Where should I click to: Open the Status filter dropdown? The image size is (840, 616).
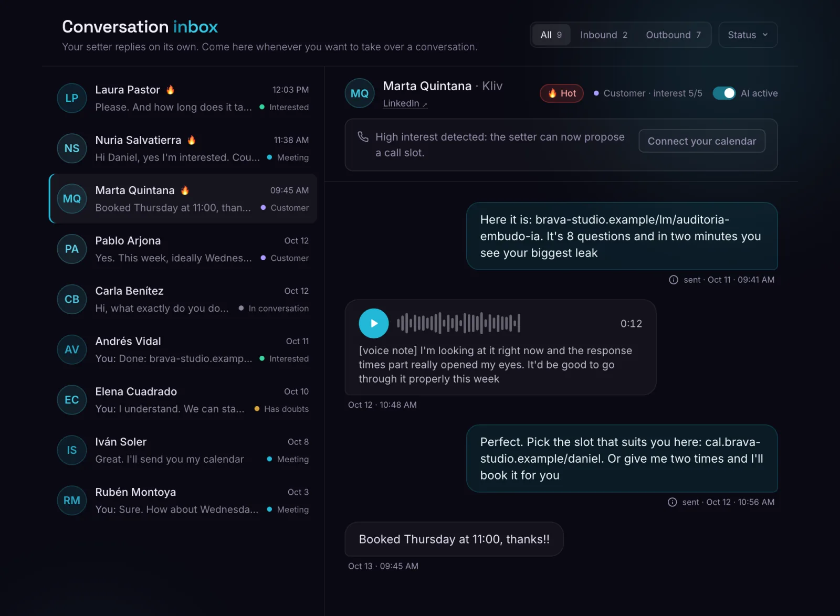(748, 35)
